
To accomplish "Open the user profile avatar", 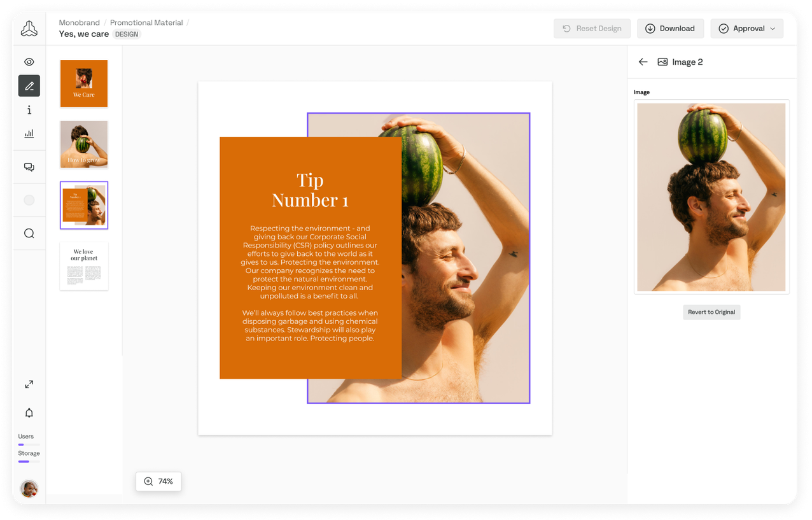I will [29, 488].
